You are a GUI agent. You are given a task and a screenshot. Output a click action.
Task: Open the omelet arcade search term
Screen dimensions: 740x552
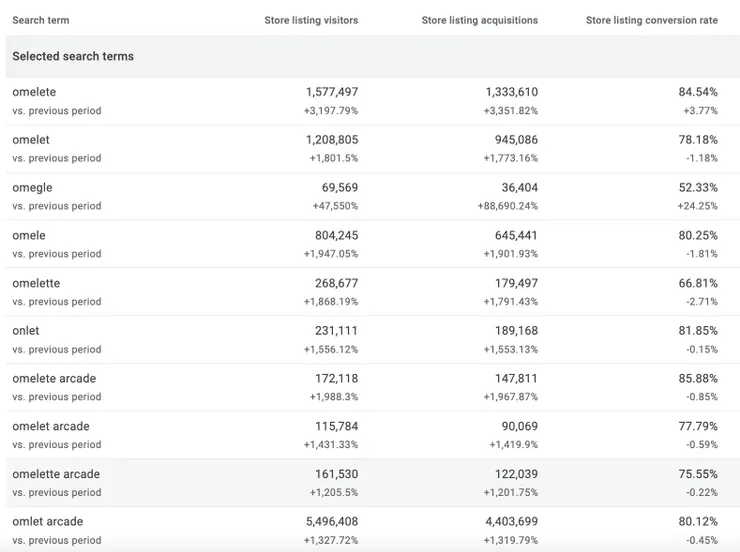(51, 427)
